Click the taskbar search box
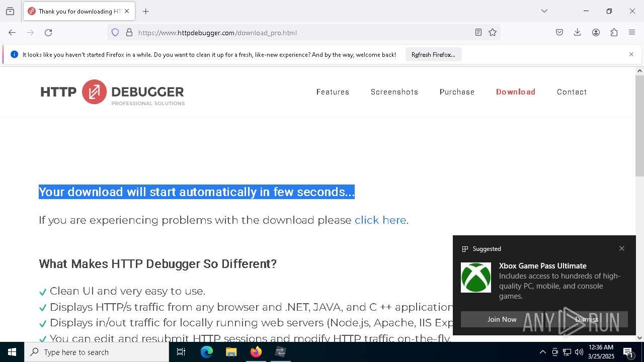The width and height of the screenshot is (644, 362). [x=97, y=352]
